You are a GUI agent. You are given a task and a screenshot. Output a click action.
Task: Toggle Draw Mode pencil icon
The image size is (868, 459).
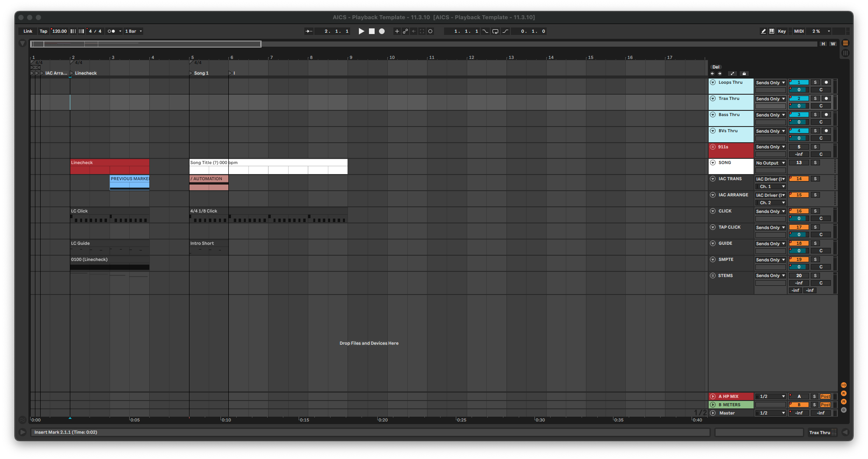pyautogui.click(x=763, y=31)
